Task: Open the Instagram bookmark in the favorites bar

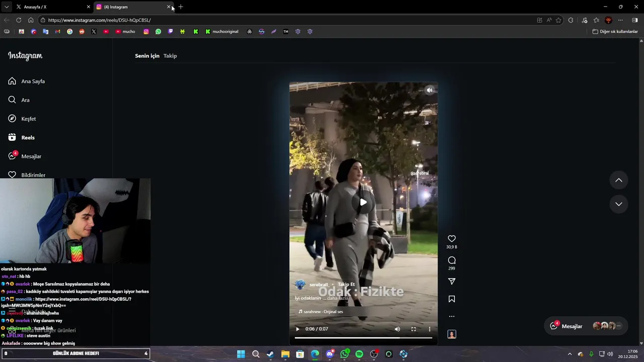Action: (x=146, y=32)
